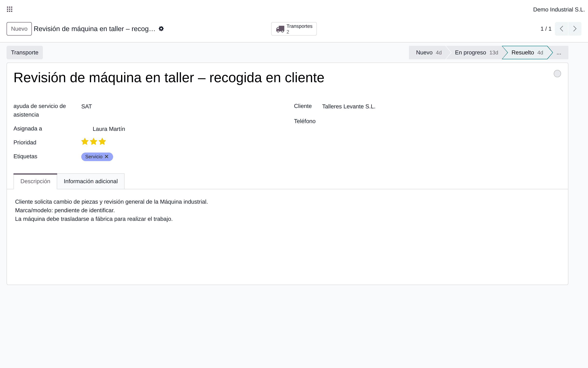Set stage to Nuevo
588x368 pixels.
tap(429, 53)
